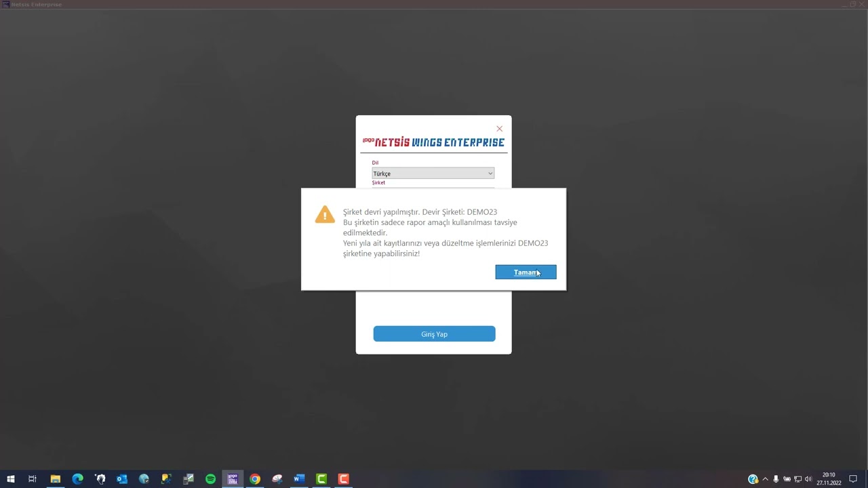Open the volume speaker icon in tray
The width and height of the screenshot is (868, 488).
coord(808,479)
